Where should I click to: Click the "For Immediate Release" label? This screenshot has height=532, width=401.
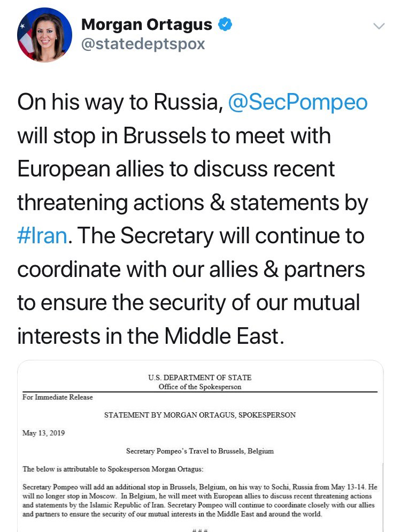tap(58, 397)
